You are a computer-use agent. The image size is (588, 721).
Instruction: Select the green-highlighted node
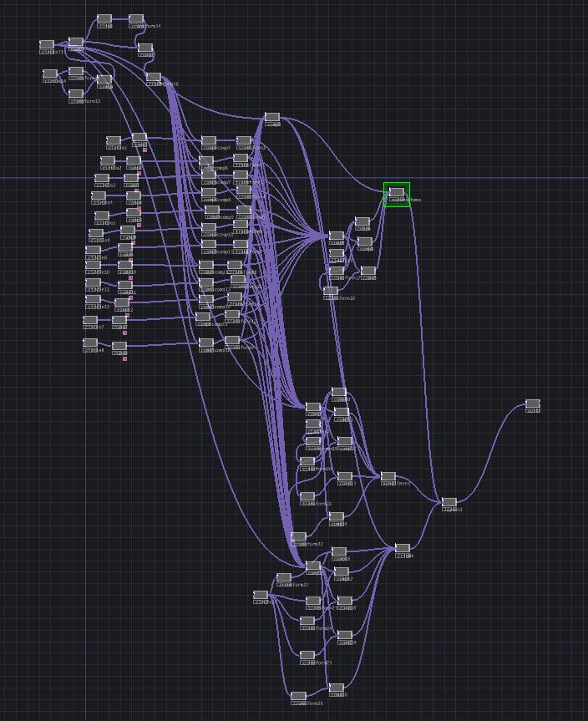pos(397,192)
